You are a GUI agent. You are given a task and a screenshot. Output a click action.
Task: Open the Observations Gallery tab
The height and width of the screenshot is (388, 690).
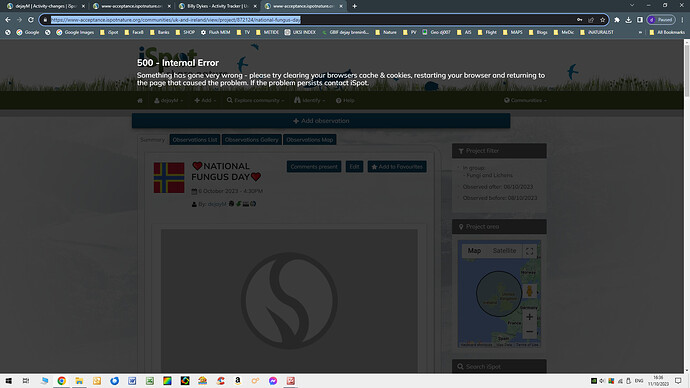coord(251,140)
